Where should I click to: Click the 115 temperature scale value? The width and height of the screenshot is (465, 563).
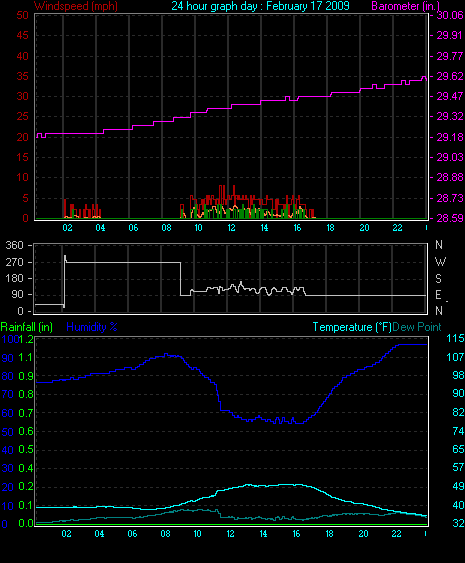455,338
